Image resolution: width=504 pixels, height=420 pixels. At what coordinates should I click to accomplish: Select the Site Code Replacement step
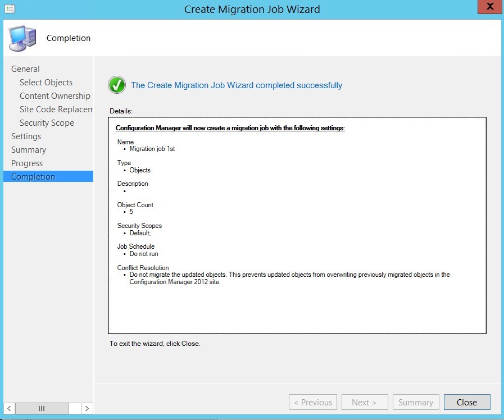click(x=56, y=109)
